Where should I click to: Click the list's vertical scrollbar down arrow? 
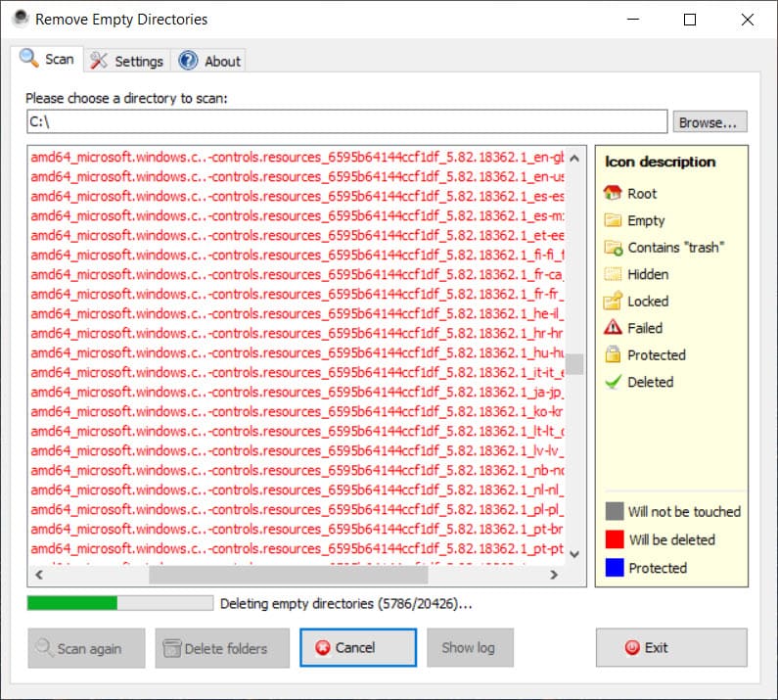pos(574,554)
